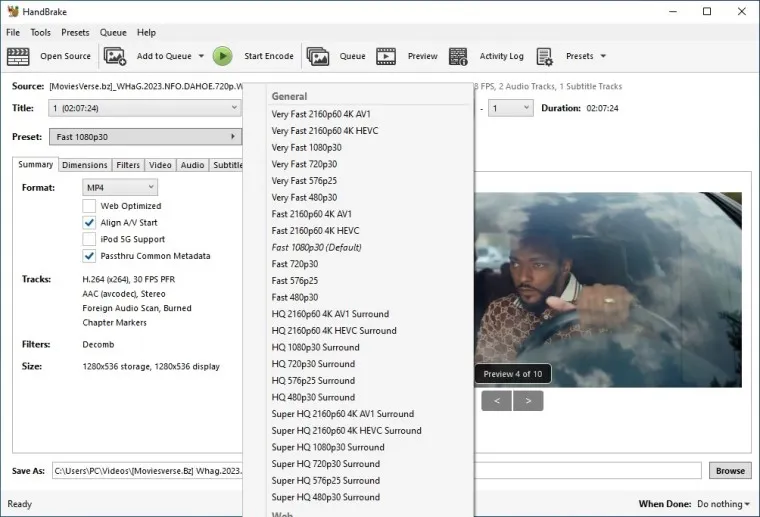This screenshot has height=517, width=760.
Task: Click the Open Source label
Action: pos(65,56)
